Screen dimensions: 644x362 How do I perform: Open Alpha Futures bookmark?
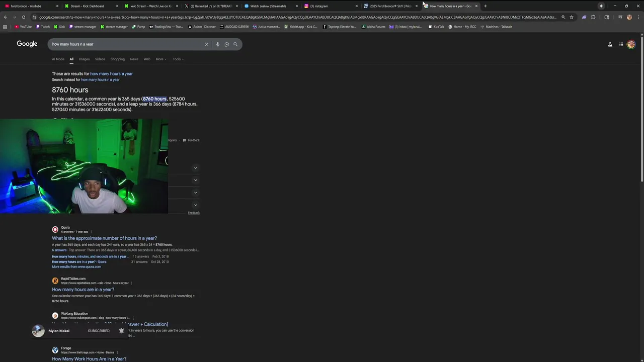coord(373,27)
